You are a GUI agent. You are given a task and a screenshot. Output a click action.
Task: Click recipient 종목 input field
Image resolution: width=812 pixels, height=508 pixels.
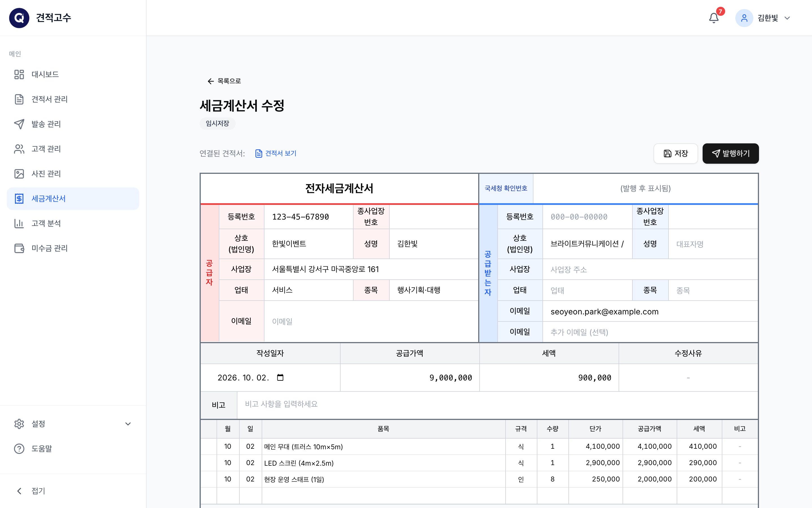(713, 290)
